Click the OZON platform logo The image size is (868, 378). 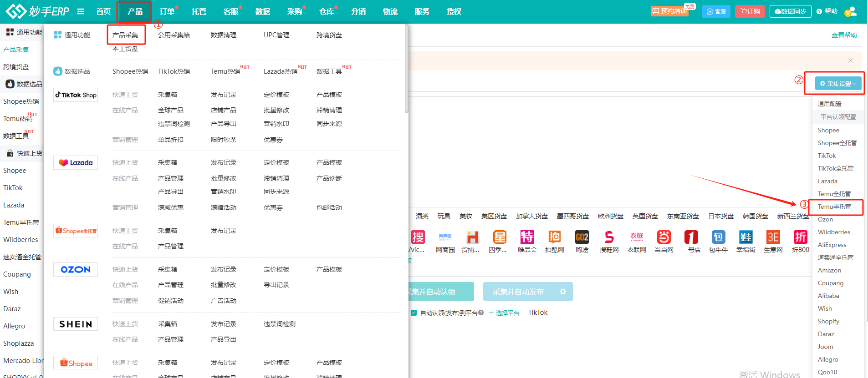[x=76, y=269]
